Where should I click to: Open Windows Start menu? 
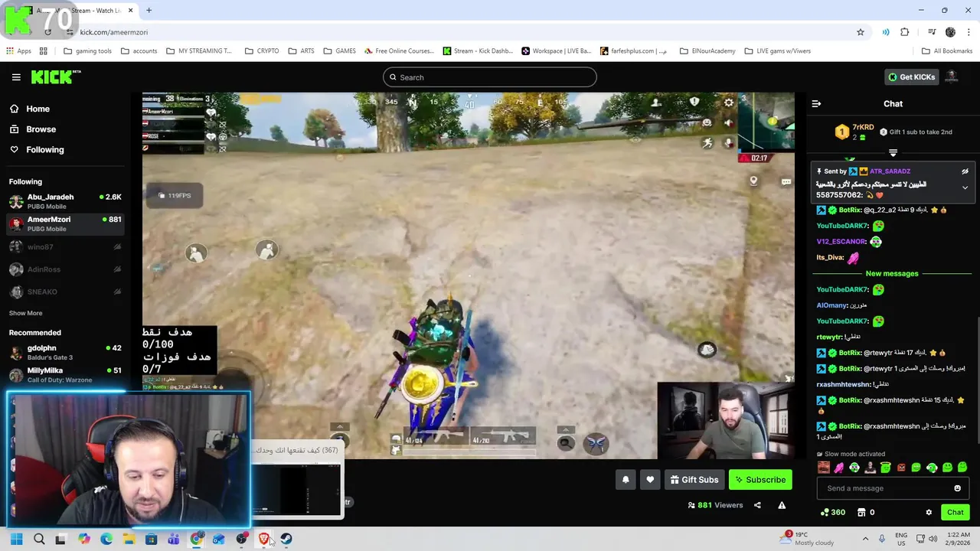17,540
